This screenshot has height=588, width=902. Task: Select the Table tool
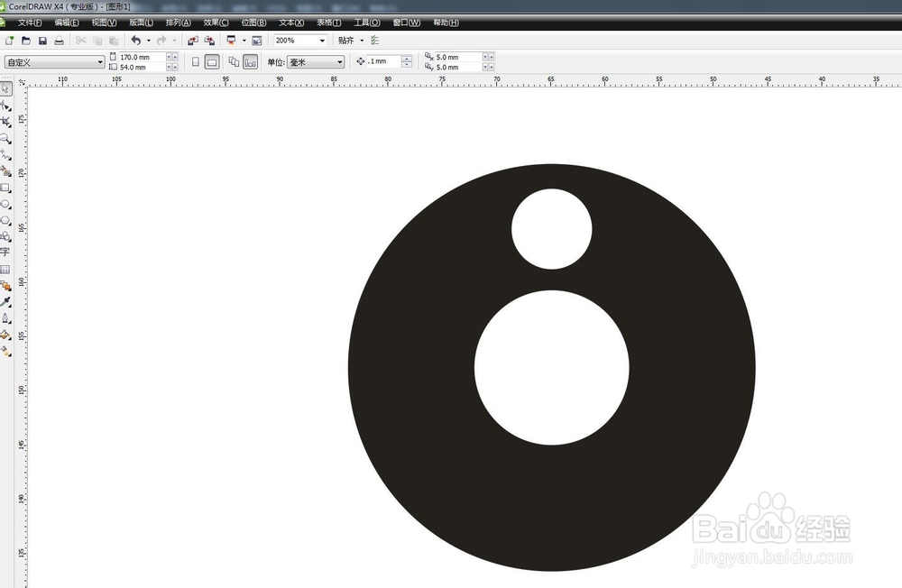pyautogui.click(x=5, y=270)
